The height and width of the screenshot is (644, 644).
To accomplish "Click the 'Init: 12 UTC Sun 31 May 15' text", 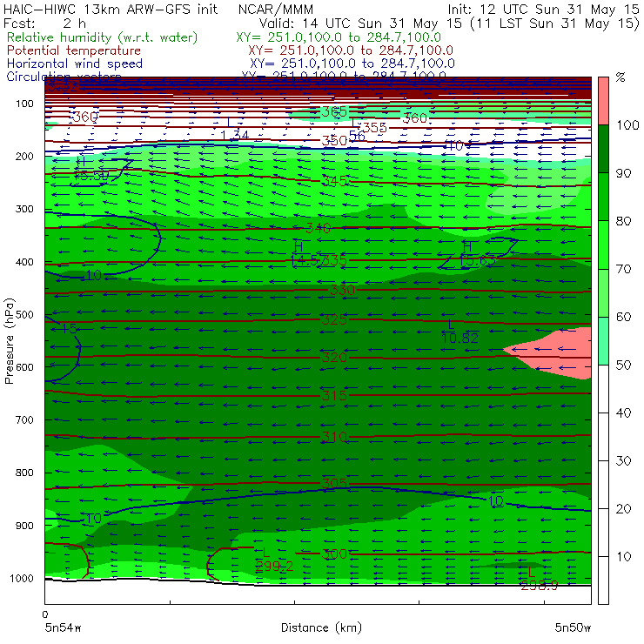I will click(543, 9).
